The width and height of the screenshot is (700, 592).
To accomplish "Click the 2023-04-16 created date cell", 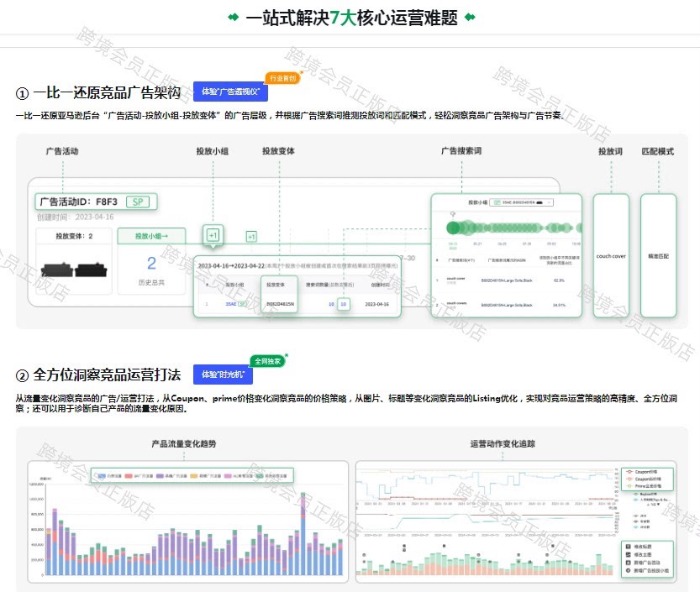I will (376, 304).
